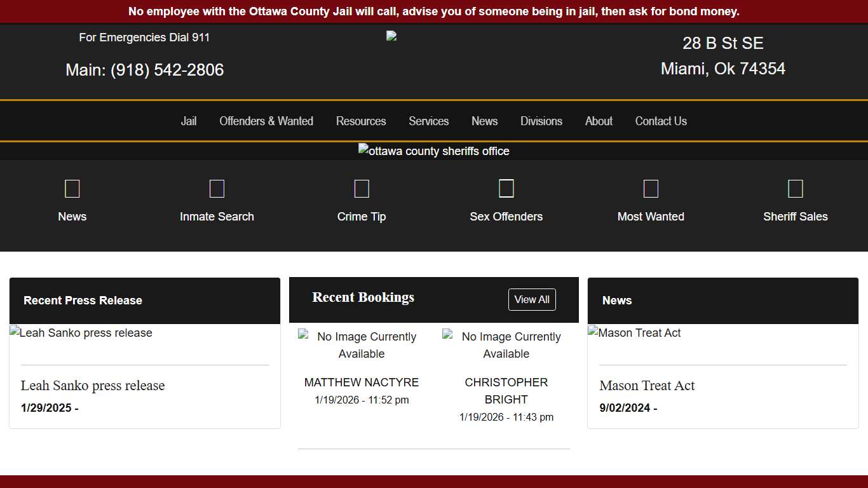This screenshot has height=488, width=868.
Task: Select the Crime Tip icon
Action: (x=362, y=188)
